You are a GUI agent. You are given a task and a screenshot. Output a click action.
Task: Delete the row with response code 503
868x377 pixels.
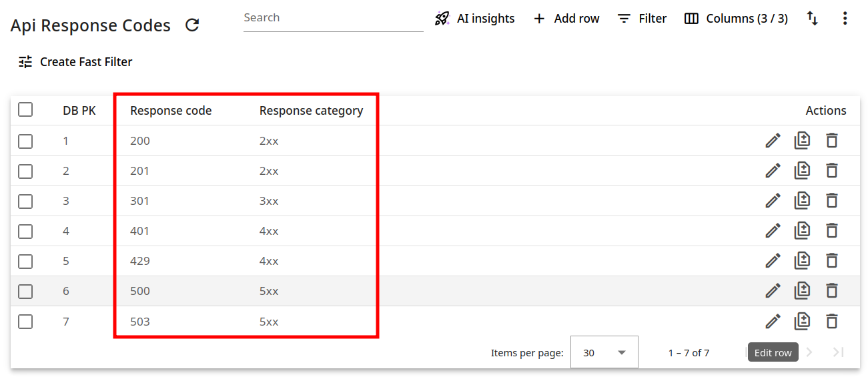click(831, 322)
